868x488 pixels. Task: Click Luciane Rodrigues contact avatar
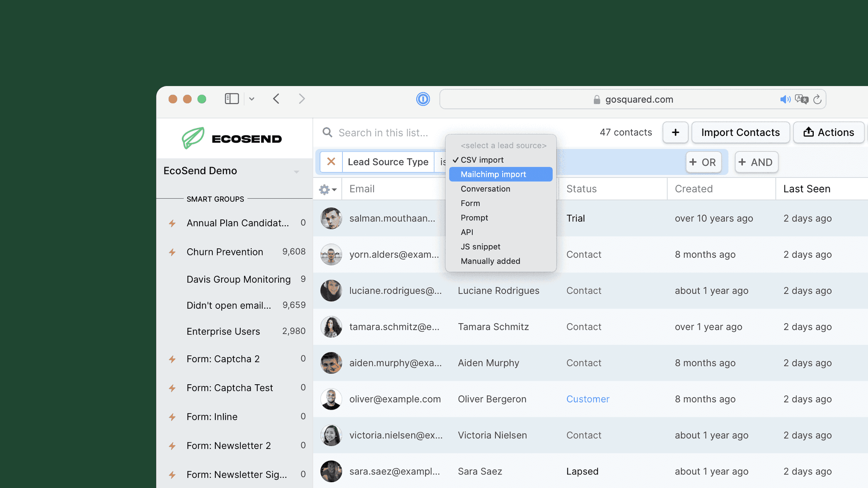(331, 291)
